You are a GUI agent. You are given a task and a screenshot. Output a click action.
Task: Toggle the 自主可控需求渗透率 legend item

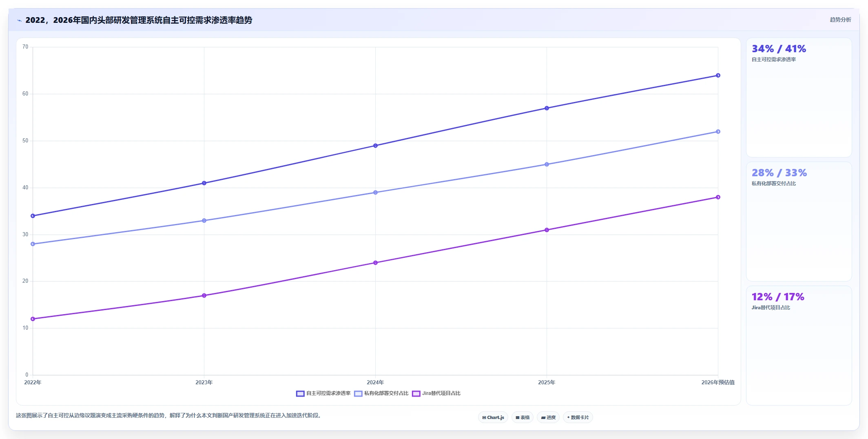point(323,393)
